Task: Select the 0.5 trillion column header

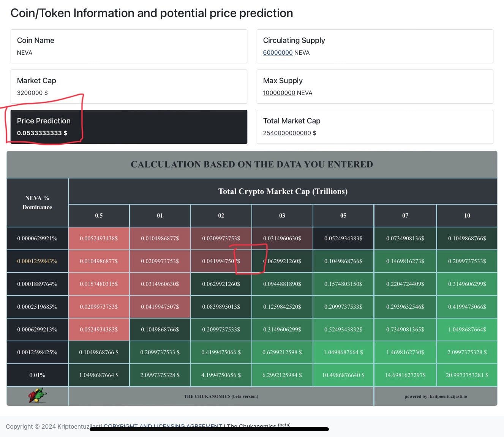Action: pyautogui.click(x=99, y=216)
